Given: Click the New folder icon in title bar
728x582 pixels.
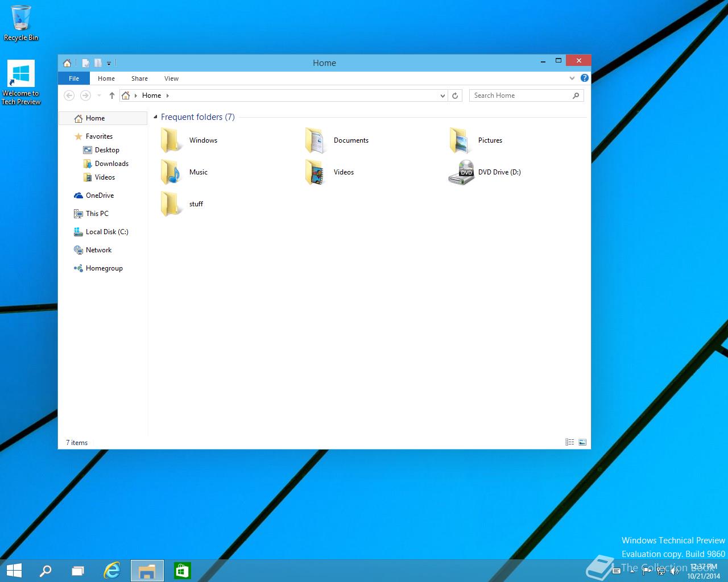Looking at the screenshot, I should (x=98, y=63).
